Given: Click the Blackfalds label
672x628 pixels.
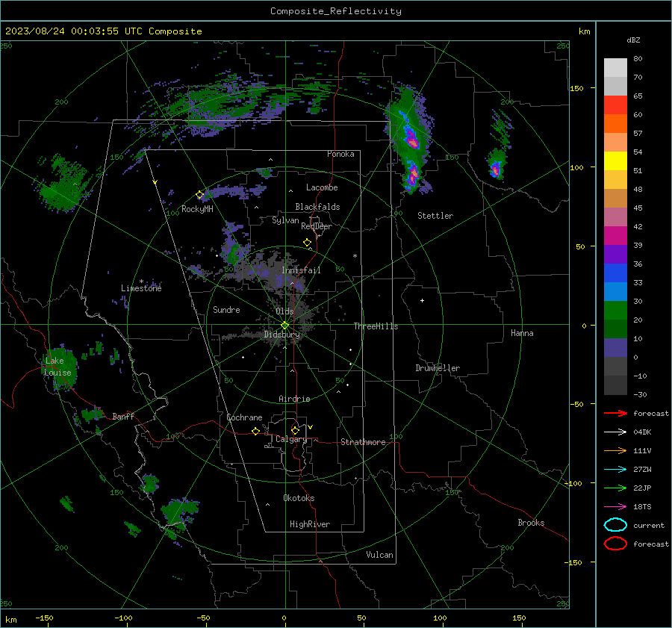Looking at the screenshot, I should click(317, 207).
